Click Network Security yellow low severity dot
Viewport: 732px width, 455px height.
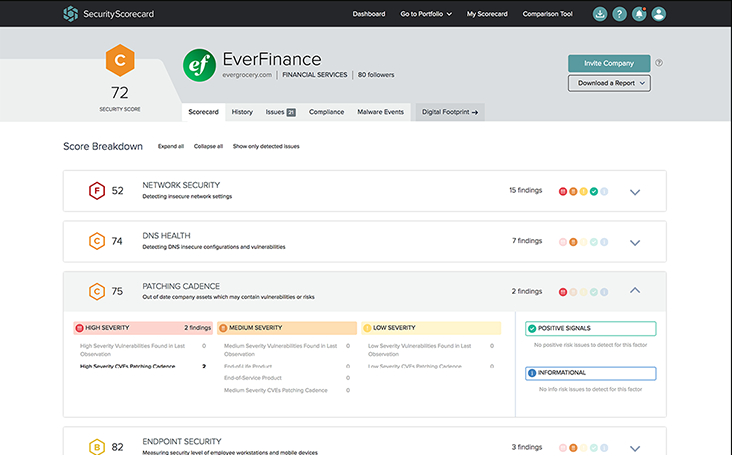coord(584,191)
